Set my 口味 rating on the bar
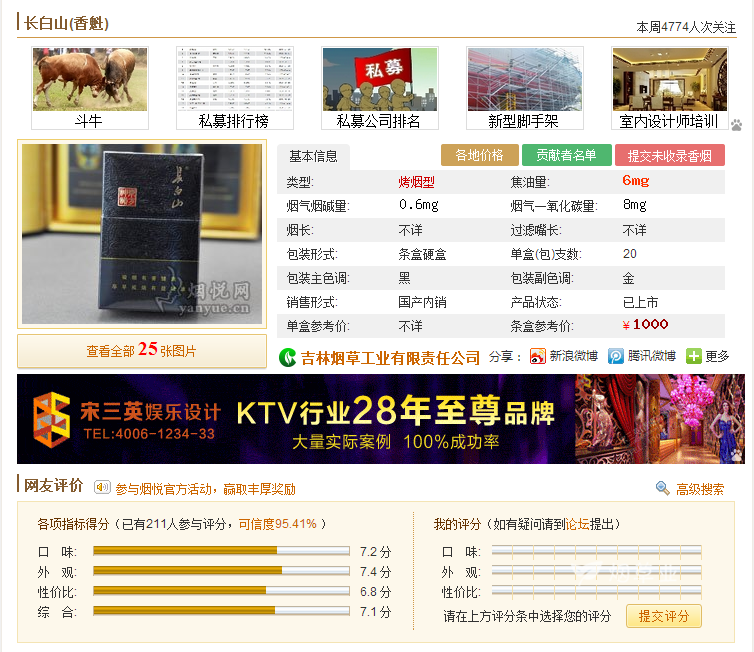The width and height of the screenshot is (754, 652). pos(596,552)
